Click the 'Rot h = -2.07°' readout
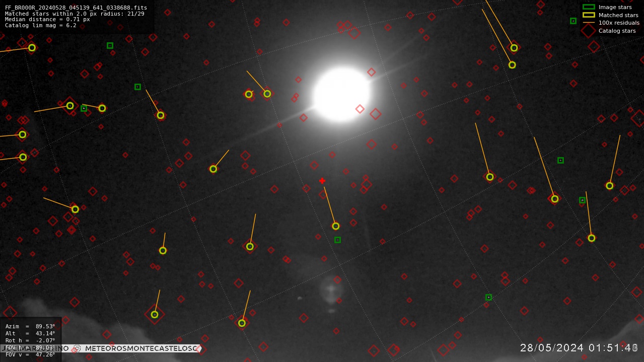644x362 pixels. point(30,340)
